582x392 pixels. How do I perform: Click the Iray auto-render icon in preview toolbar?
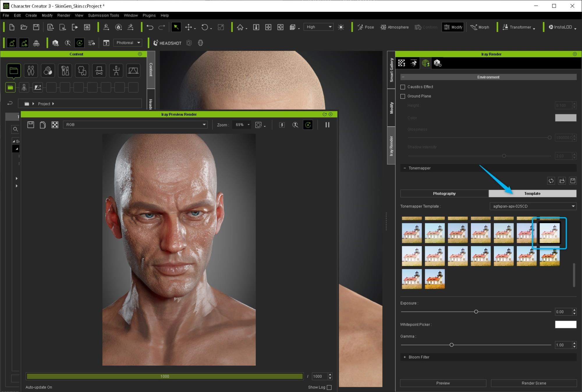(308, 125)
